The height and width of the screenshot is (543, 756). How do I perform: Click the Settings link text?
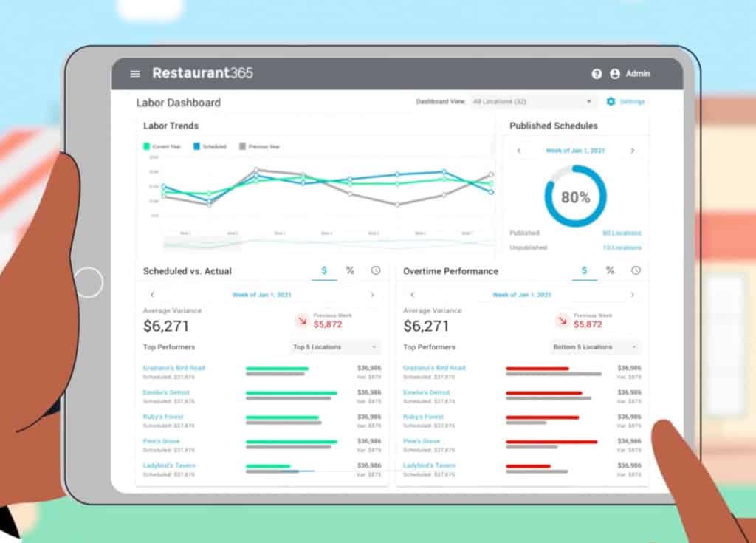pos(632,102)
